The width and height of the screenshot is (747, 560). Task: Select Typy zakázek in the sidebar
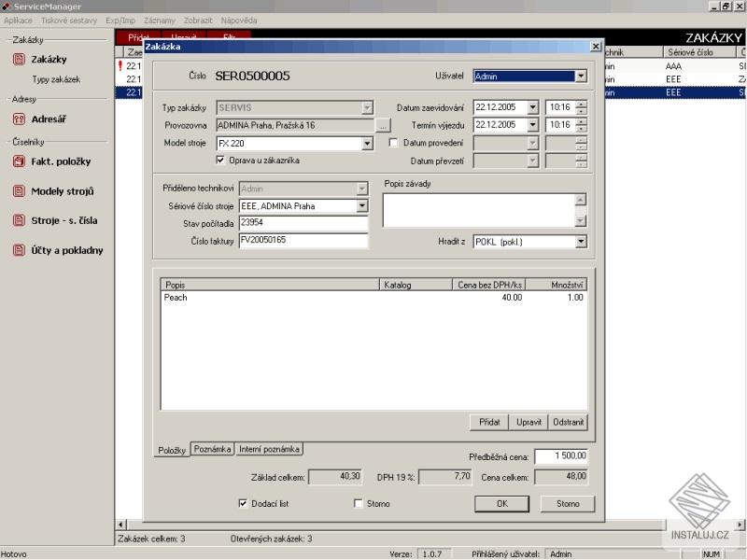56,79
